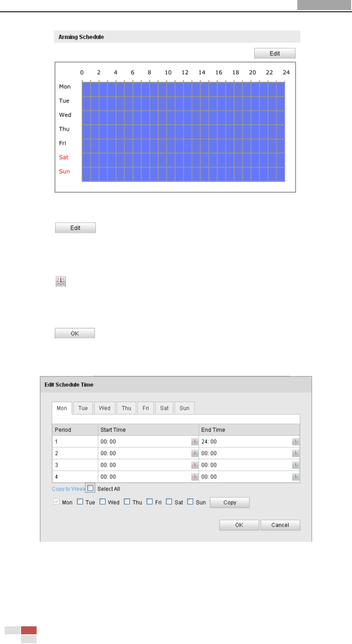The image size is (352, 644).
Task: Click the Copy button
Action: [x=230, y=502]
